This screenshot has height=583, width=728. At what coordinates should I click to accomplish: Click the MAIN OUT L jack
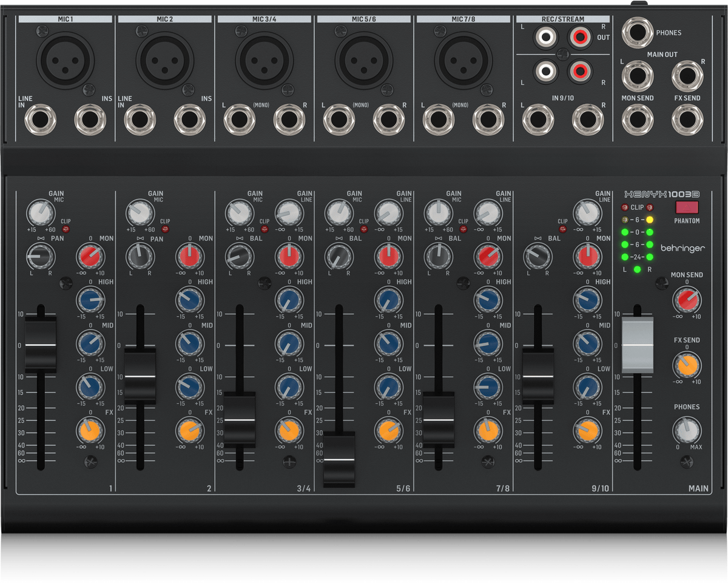[637, 76]
